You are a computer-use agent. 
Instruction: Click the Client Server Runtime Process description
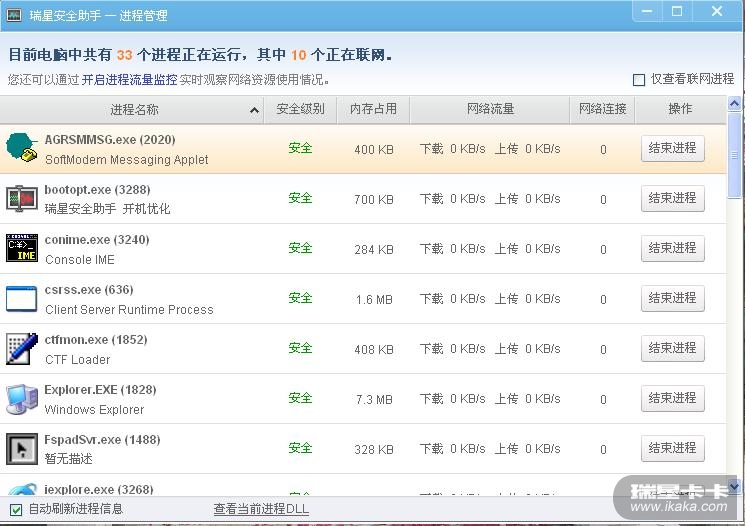coord(129,310)
